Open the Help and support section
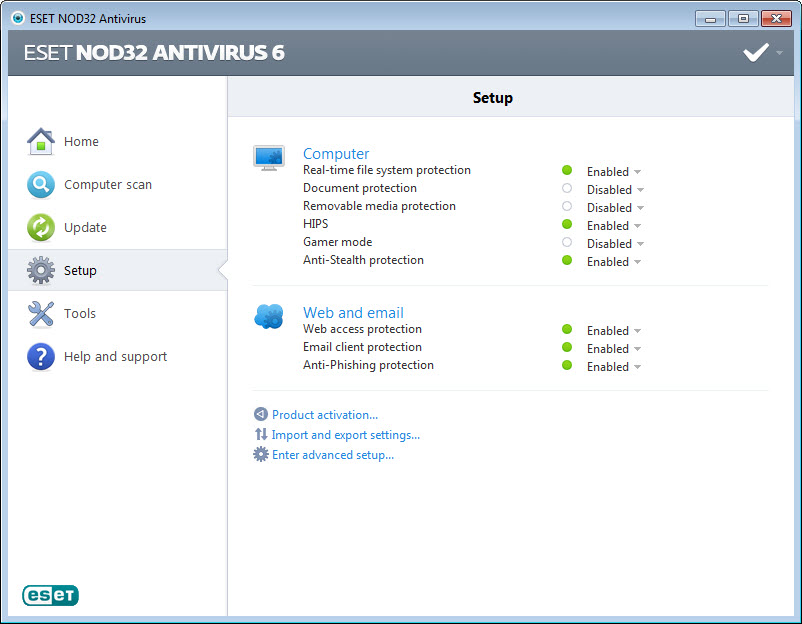 [x=118, y=356]
